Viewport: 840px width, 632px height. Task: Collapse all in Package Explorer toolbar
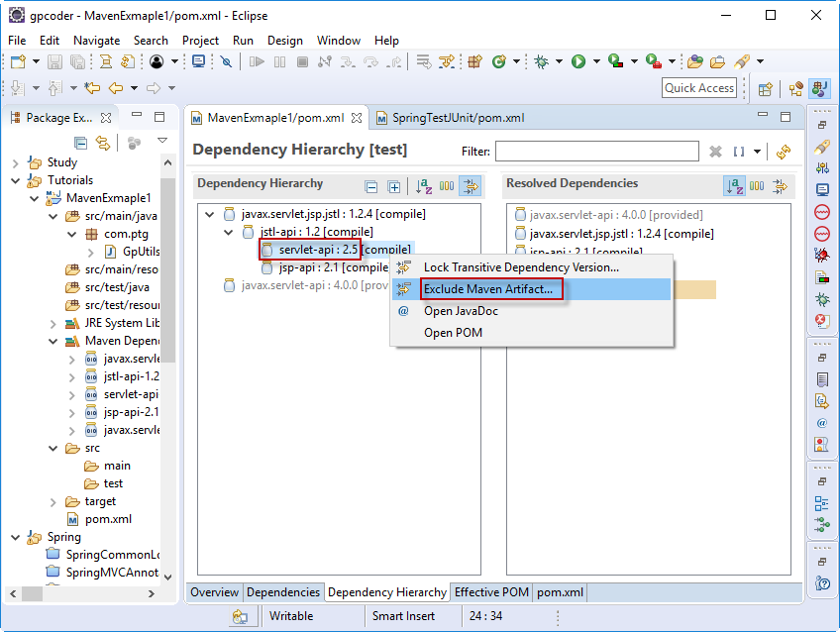coord(80,143)
